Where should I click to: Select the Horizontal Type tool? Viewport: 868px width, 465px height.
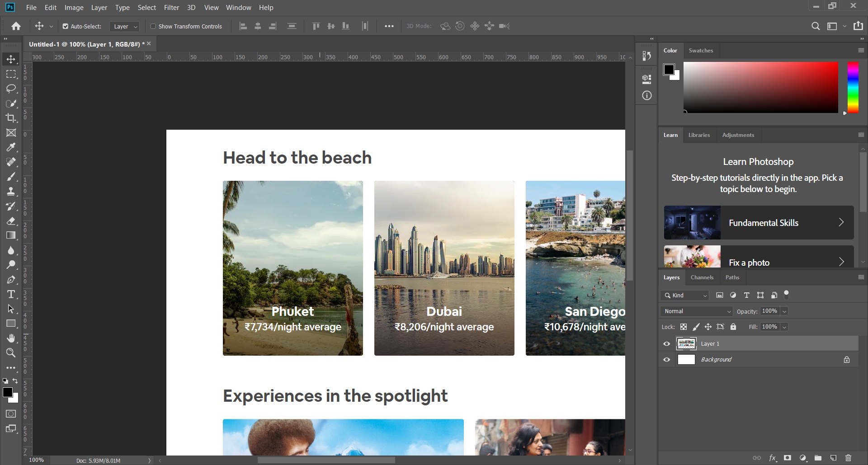tap(11, 295)
